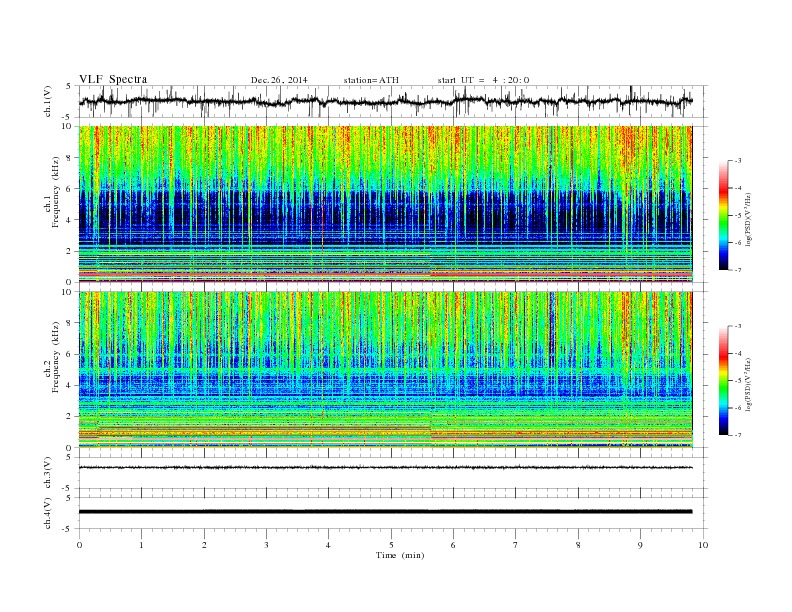The width and height of the screenshot is (792, 612).
Task: Click the time axis tick label "1"
Action: pos(141,545)
